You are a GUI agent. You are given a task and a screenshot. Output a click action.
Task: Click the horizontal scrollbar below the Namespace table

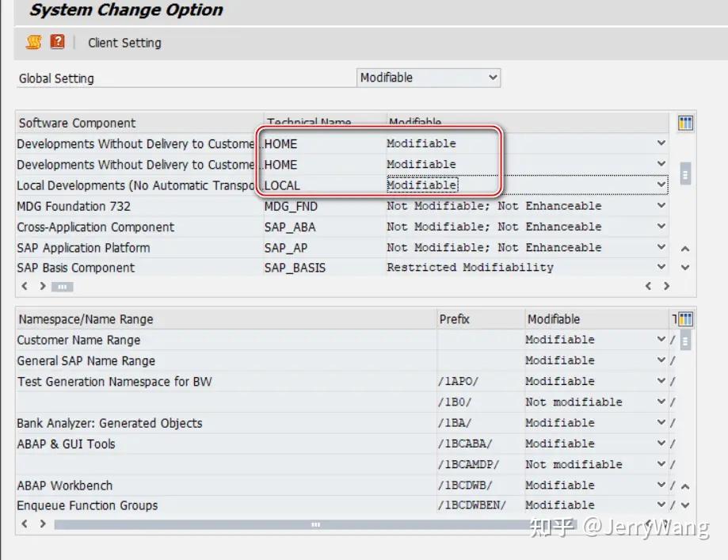(315, 524)
